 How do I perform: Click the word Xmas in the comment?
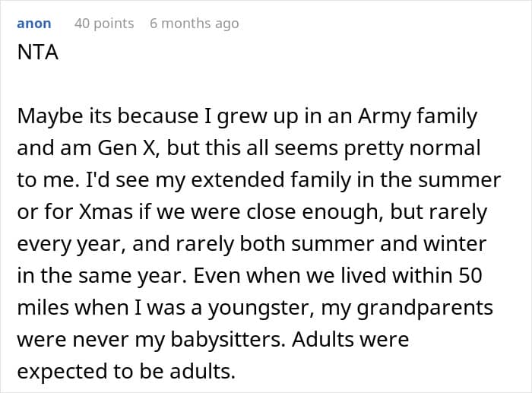pos(106,212)
